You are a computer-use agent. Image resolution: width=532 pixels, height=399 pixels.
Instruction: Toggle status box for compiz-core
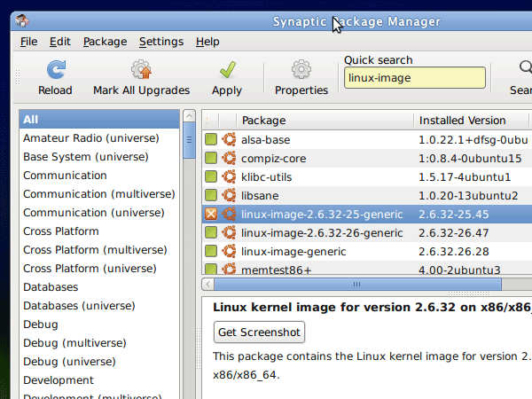point(211,158)
